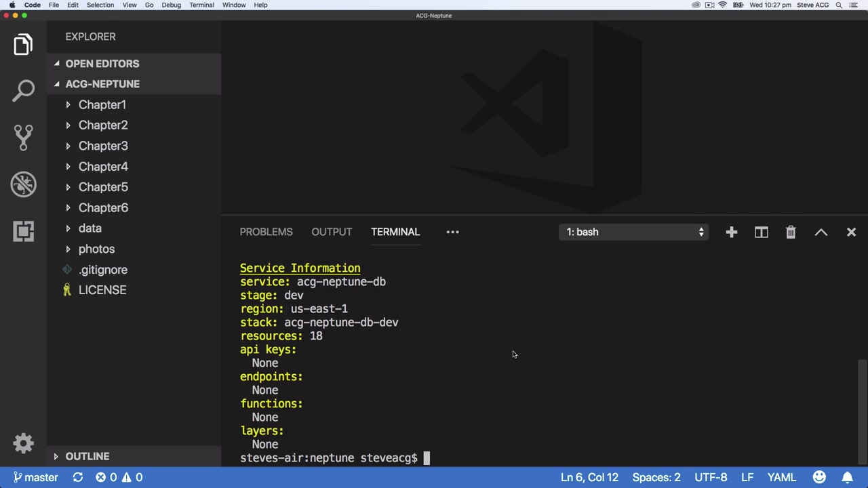Expand the Chapter2 folder

[x=102, y=125]
